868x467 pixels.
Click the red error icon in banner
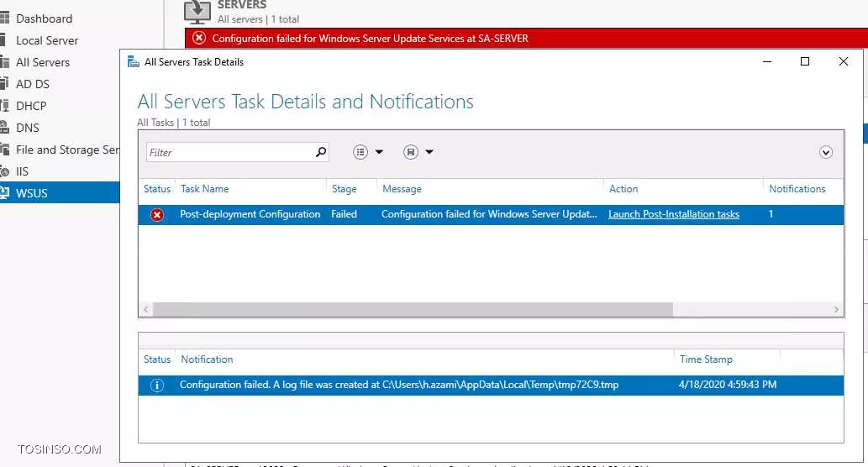(x=199, y=38)
